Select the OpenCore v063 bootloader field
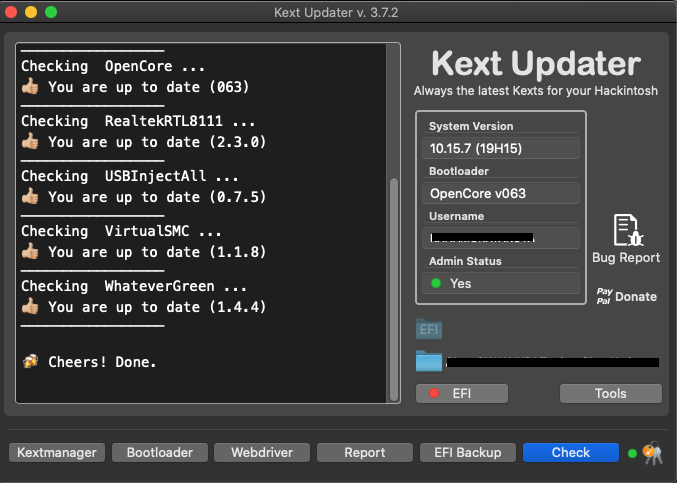Image resolution: width=677 pixels, height=483 pixels. pos(500,193)
